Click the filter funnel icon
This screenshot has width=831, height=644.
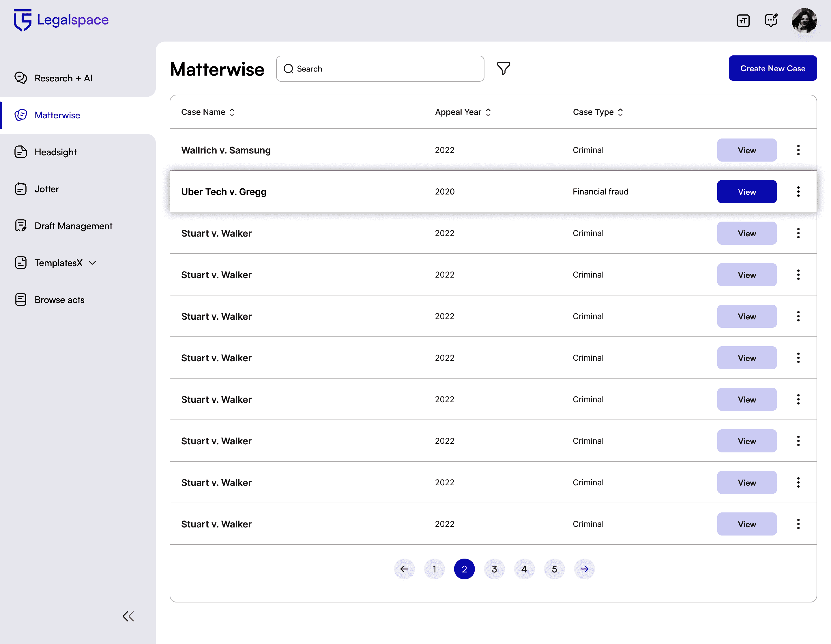pos(503,68)
